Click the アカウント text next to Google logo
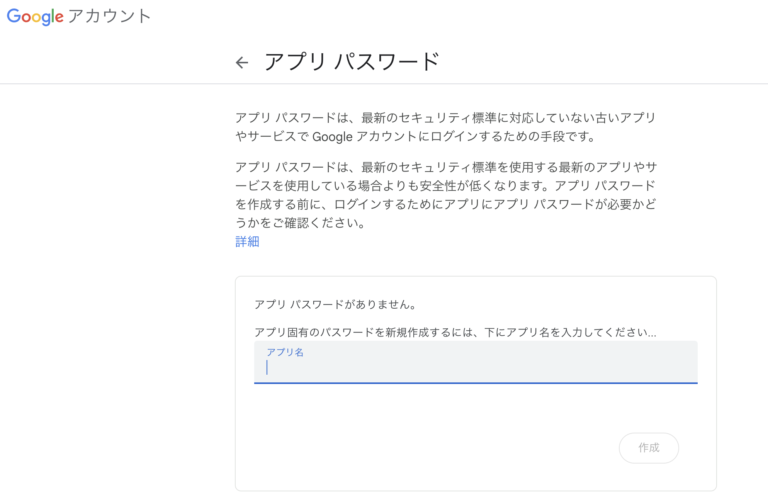 (x=110, y=17)
